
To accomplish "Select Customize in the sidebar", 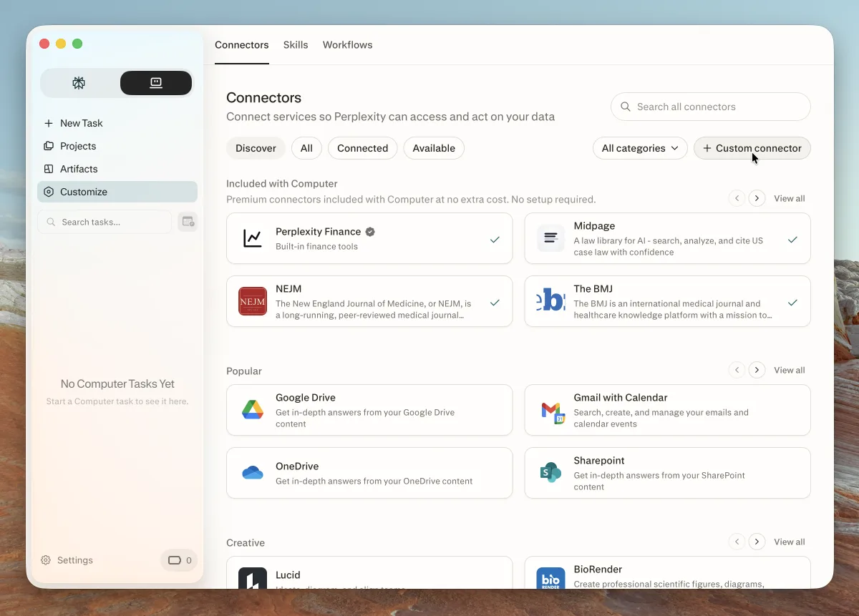I will pos(117,192).
